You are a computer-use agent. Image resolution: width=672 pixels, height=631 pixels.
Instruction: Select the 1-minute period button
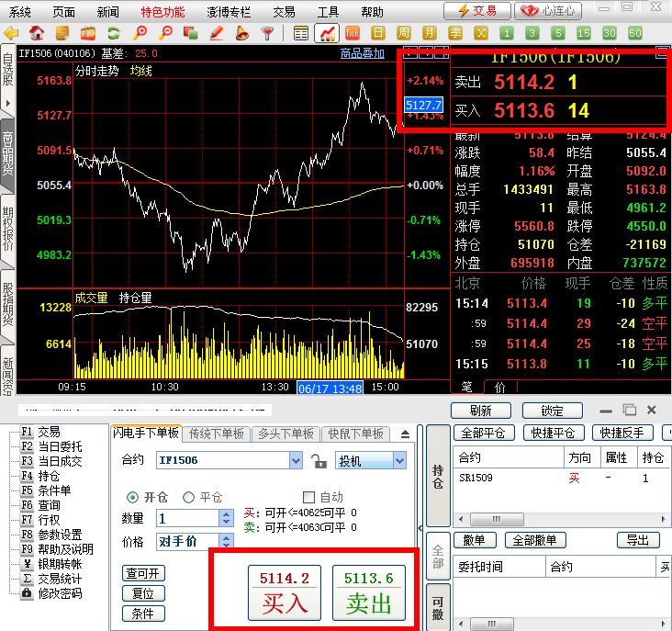point(507,33)
